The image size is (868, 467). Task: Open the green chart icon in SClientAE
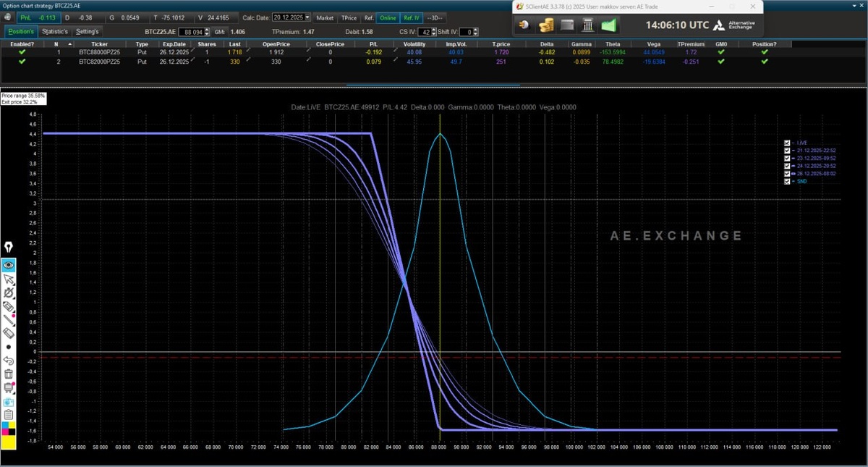(609, 25)
